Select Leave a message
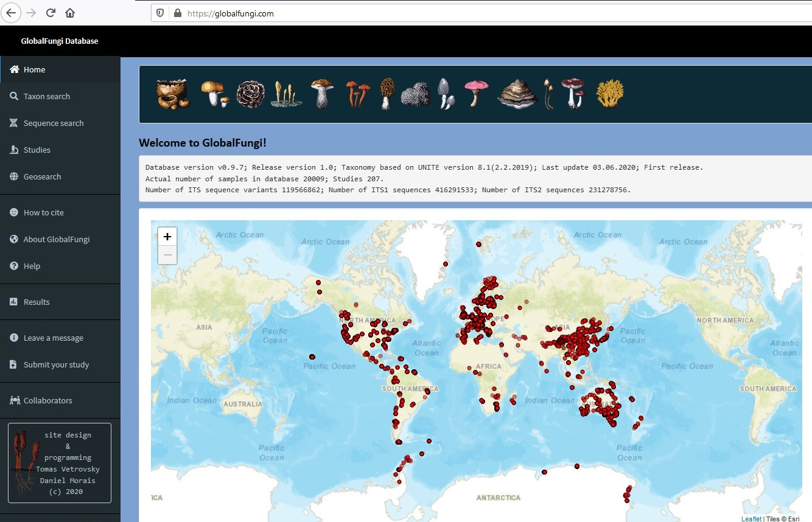 (x=53, y=338)
